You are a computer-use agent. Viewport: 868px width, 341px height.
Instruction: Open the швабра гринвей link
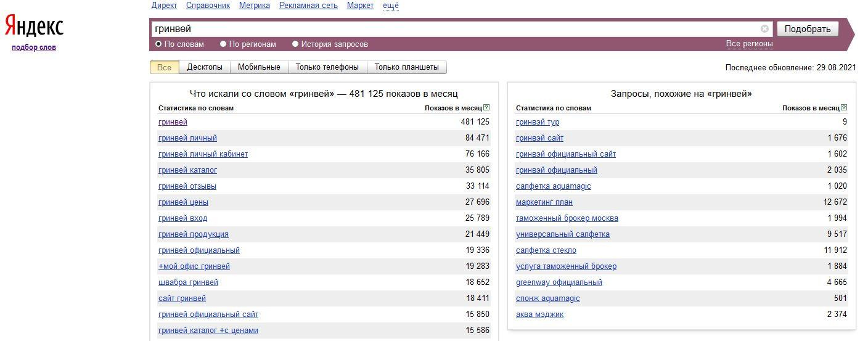[x=188, y=282]
